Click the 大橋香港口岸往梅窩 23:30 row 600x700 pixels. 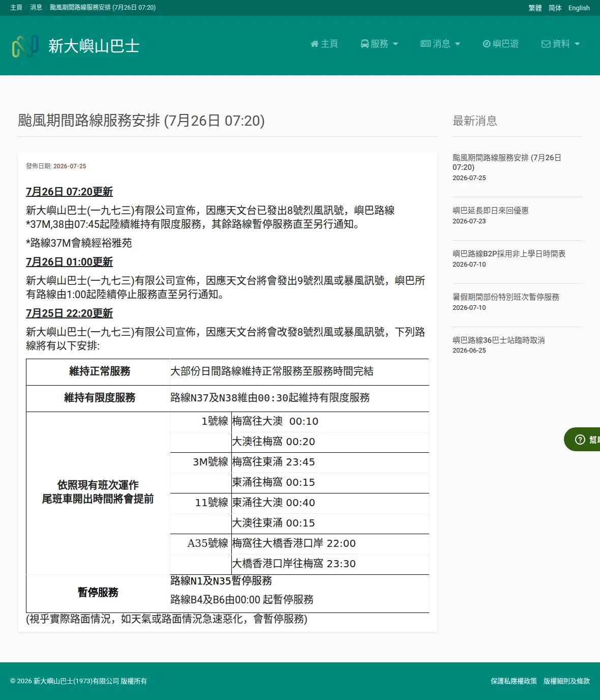click(x=330, y=564)
